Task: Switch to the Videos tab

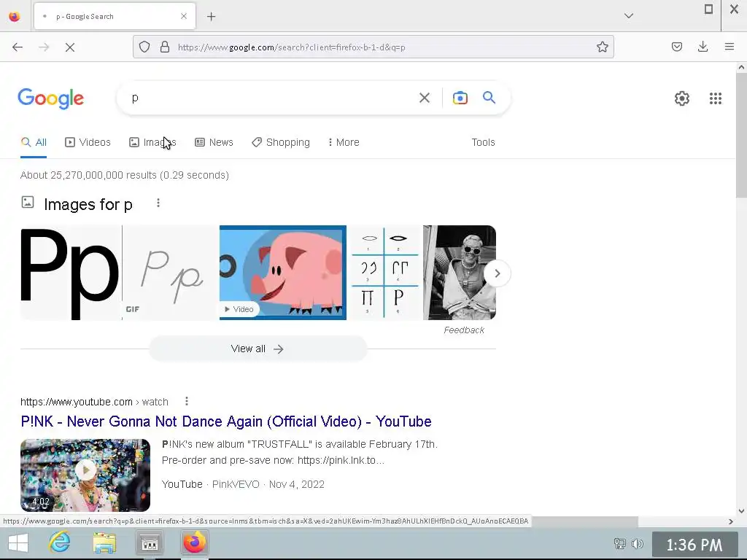Action: 88,142
